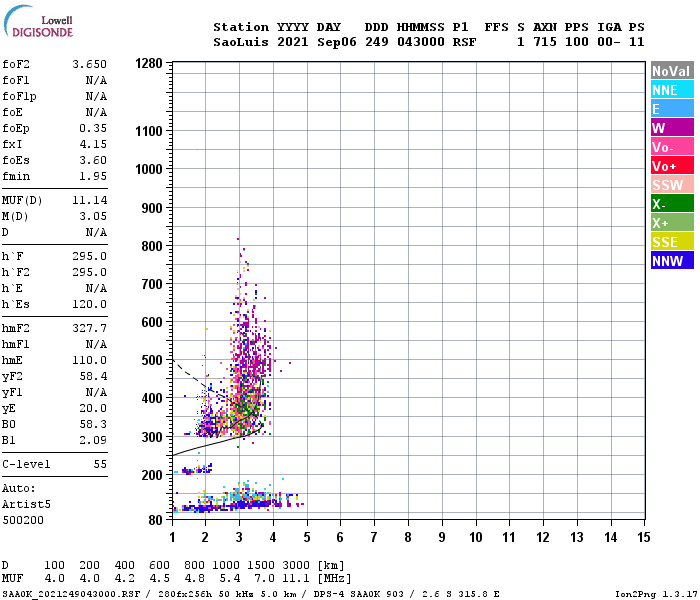Click the B0 value 58.3
This screenshot has width=700, height=600.
pyautogui.click(x=93, y=424)
